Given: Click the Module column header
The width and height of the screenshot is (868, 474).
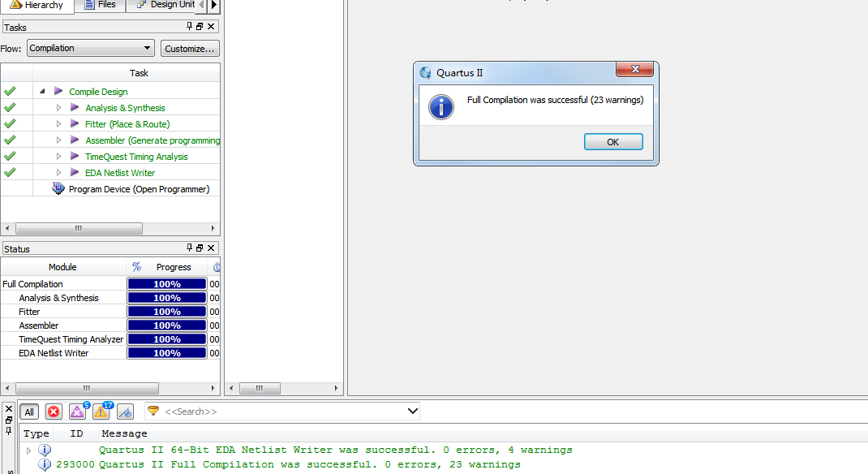Looking at the screenshot, I should 62,267.
